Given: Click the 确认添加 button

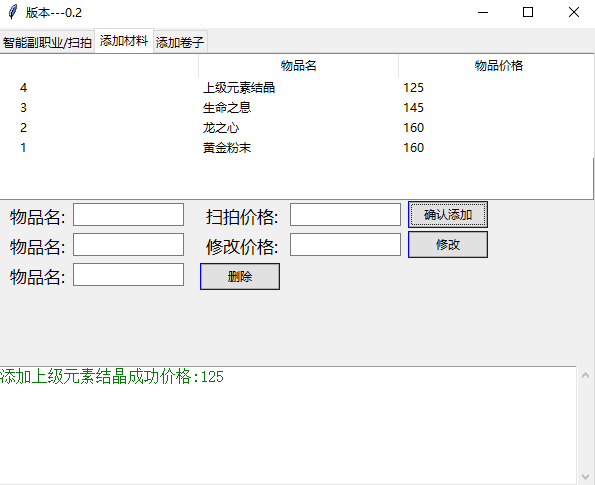Looking at the screenshot, I should tap(448, 215).
